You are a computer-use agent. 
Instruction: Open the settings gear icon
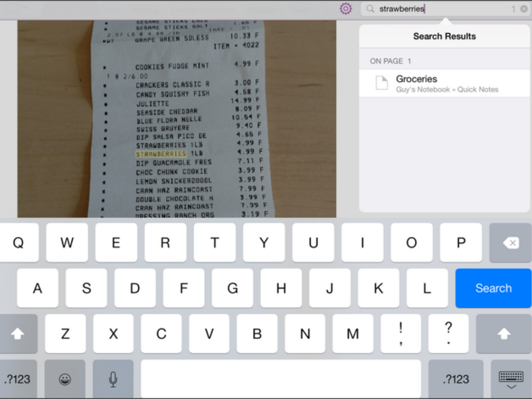[346, 8]
